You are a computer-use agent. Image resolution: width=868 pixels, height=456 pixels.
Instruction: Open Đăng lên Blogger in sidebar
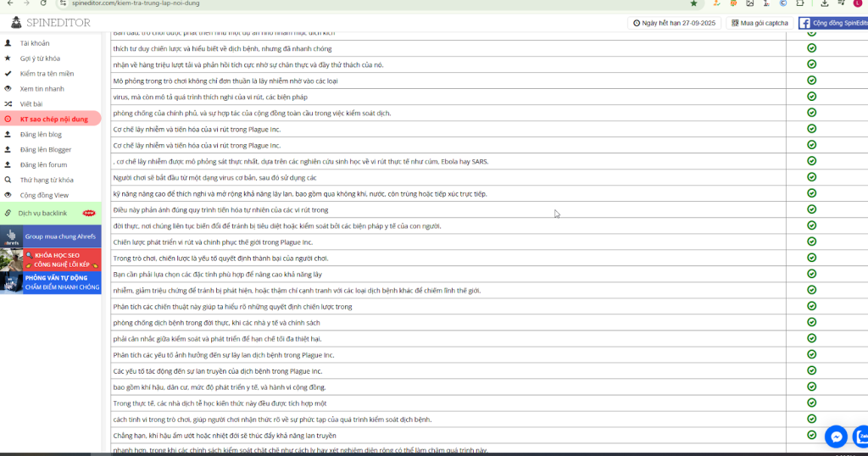[x=45, y=149]
